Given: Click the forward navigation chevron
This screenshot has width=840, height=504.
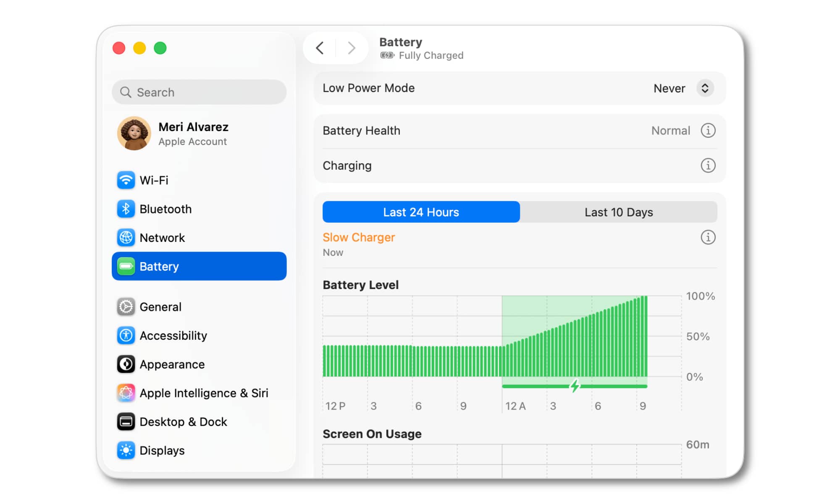Looking at the screenshot, I should (352, 48).
